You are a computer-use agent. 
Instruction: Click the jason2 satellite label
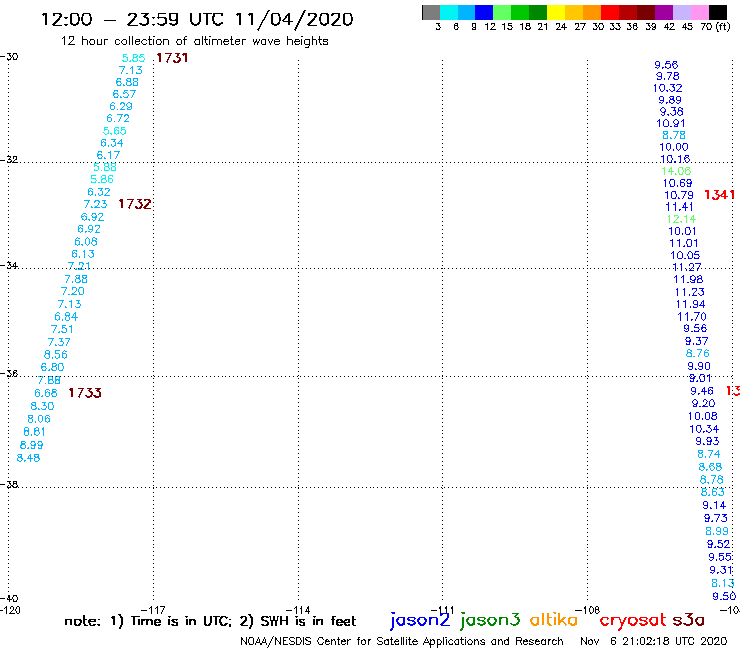click(420, 620)
